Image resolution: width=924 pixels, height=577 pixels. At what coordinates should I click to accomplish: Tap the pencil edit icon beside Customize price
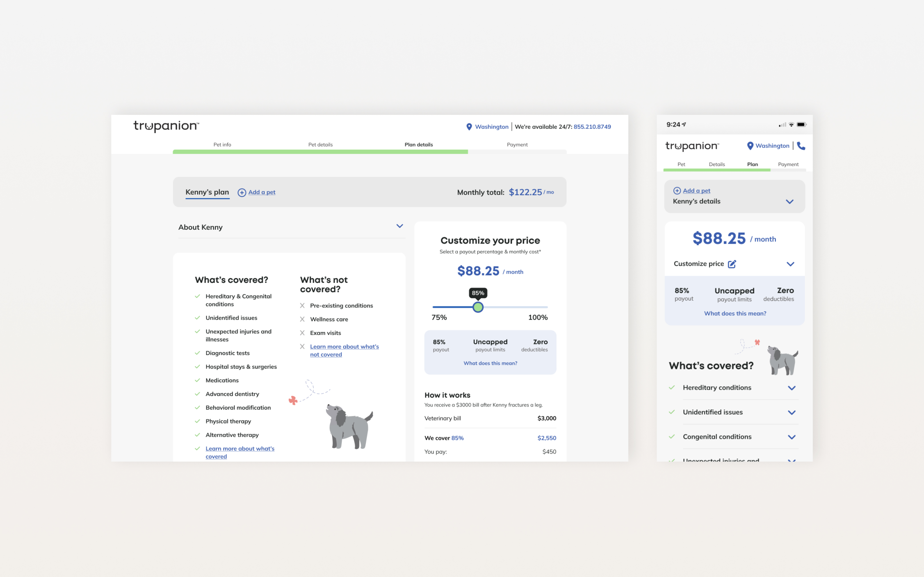[732, 264]
